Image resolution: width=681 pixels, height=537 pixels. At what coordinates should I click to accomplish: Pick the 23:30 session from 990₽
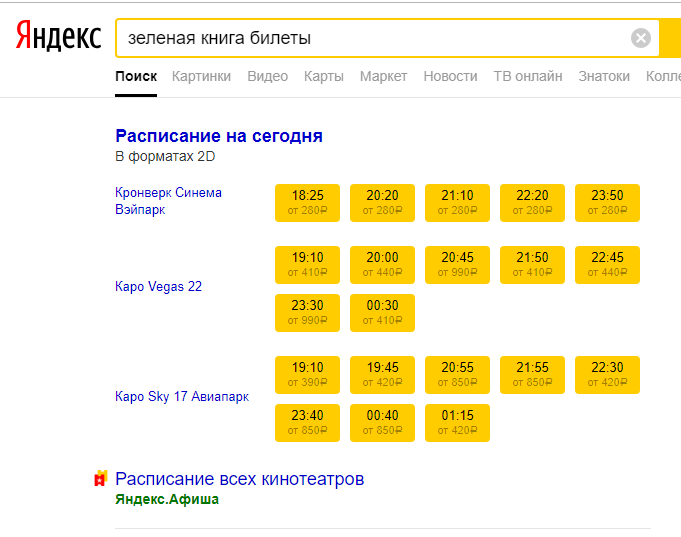[x=307, y=313]
